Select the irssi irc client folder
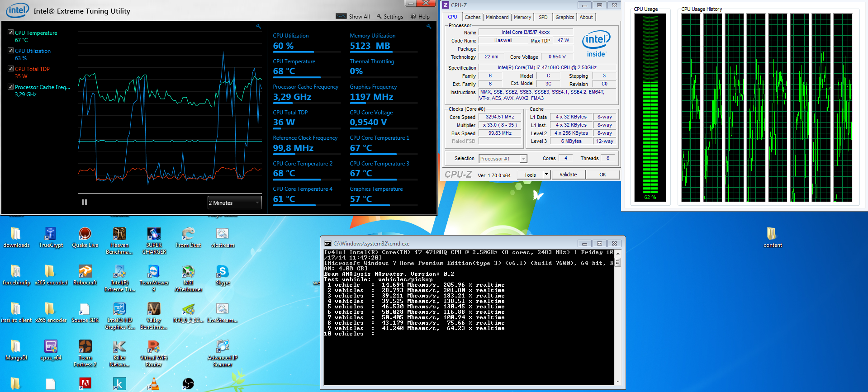This screenshot has height=392, width=868. pos(16,313)
